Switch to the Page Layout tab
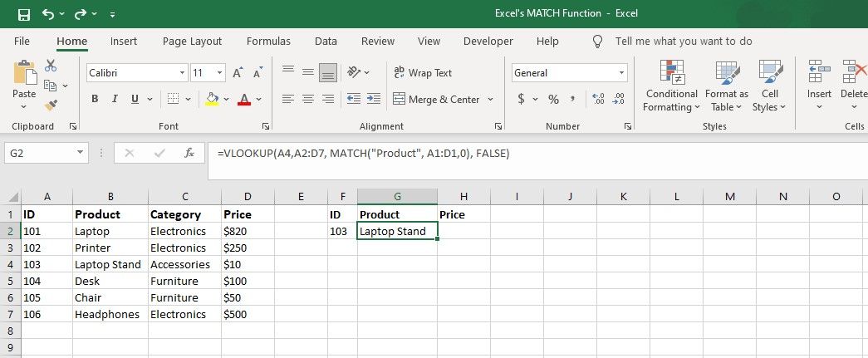The width and height of the screenshot is (868, 358). [x=192, y=41]
